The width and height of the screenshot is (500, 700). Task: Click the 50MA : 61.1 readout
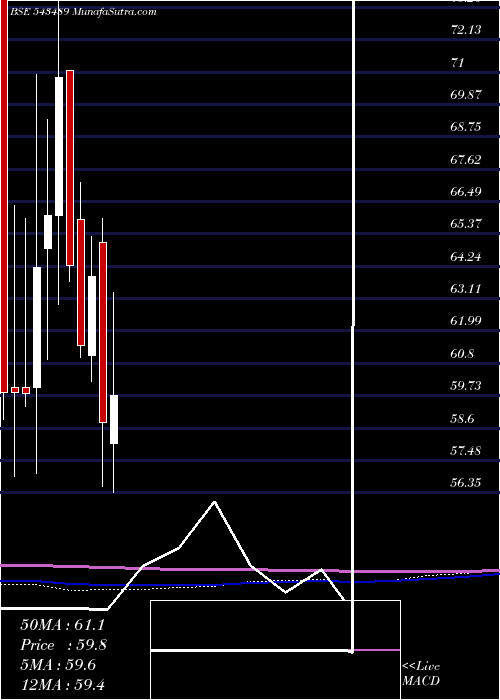point(62,625)
